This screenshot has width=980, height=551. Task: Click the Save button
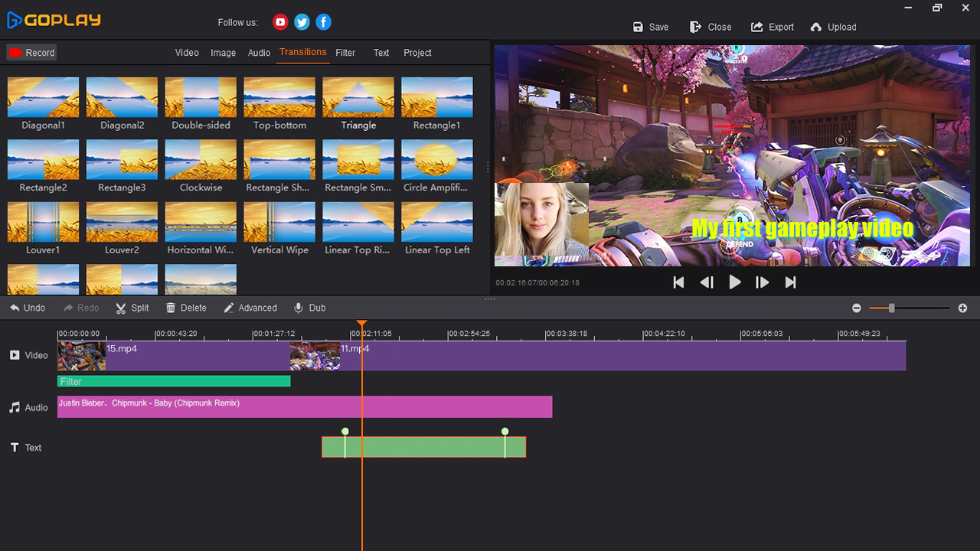650,27
